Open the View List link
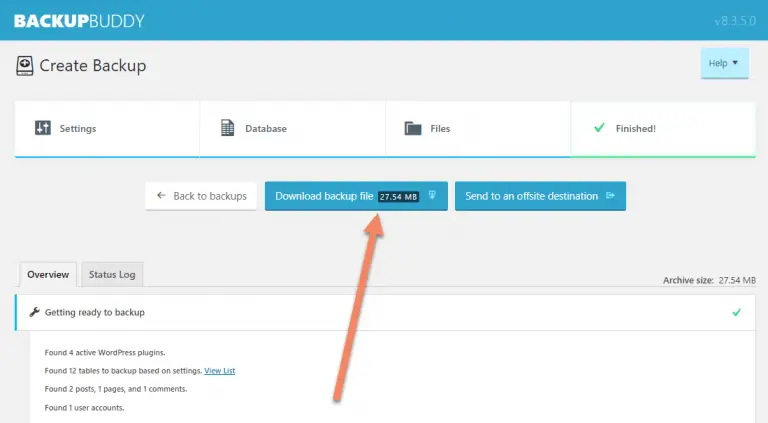 (219, 371)
